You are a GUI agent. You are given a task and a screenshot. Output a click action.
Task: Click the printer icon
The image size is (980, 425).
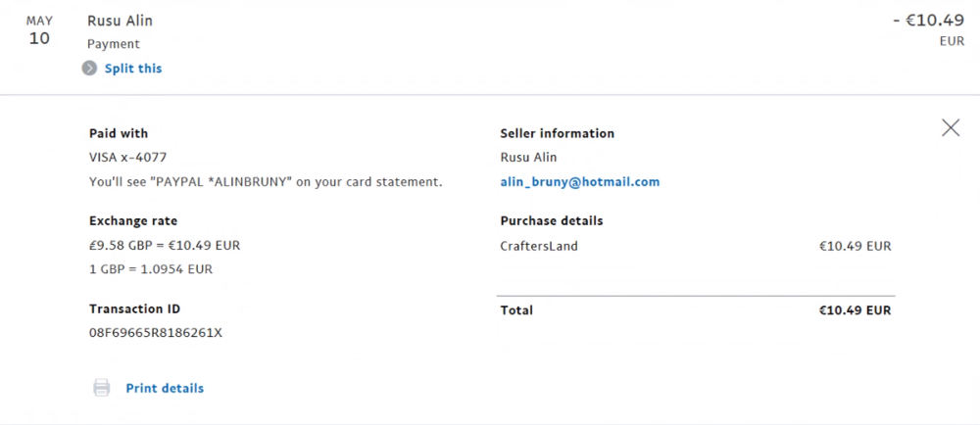101,389
